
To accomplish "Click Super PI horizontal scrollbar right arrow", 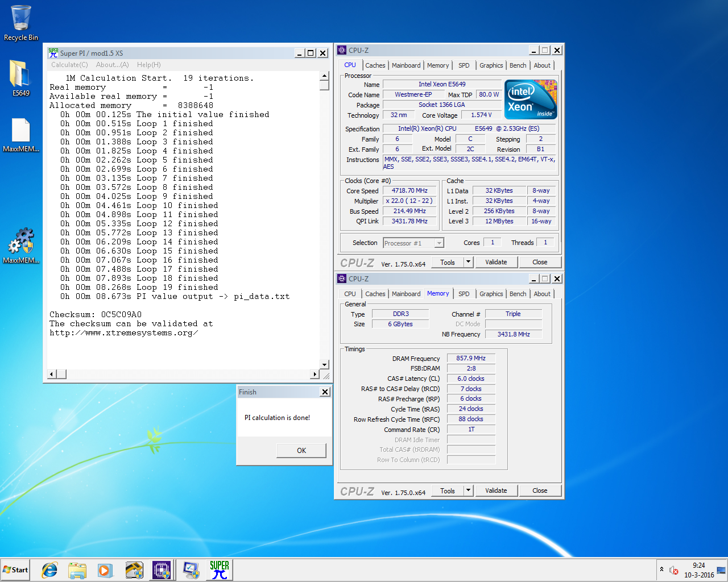I will click(315, 374).
